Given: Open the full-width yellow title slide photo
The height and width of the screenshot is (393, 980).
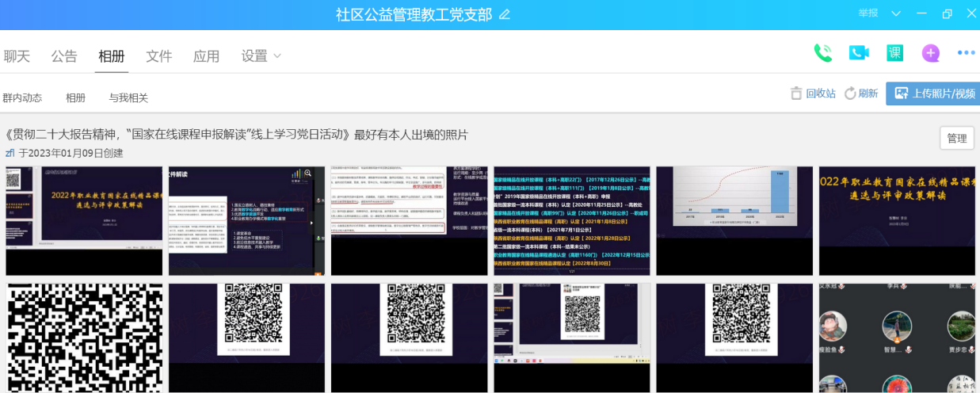Looking at the screenshot, I should [x=897, y=221].
